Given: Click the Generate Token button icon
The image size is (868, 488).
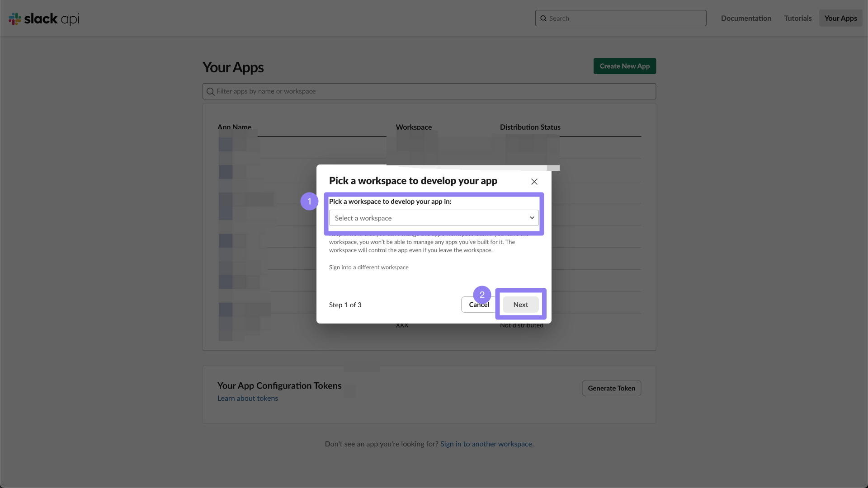Looking at the screenshot, I should click(612, 388).
